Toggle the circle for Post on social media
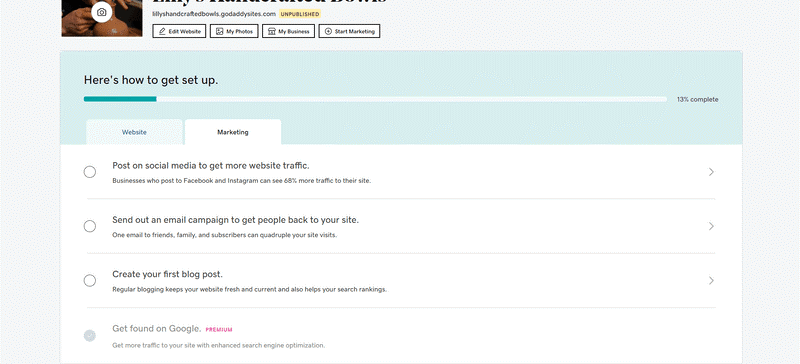800x364 pixels. [90, 172]
